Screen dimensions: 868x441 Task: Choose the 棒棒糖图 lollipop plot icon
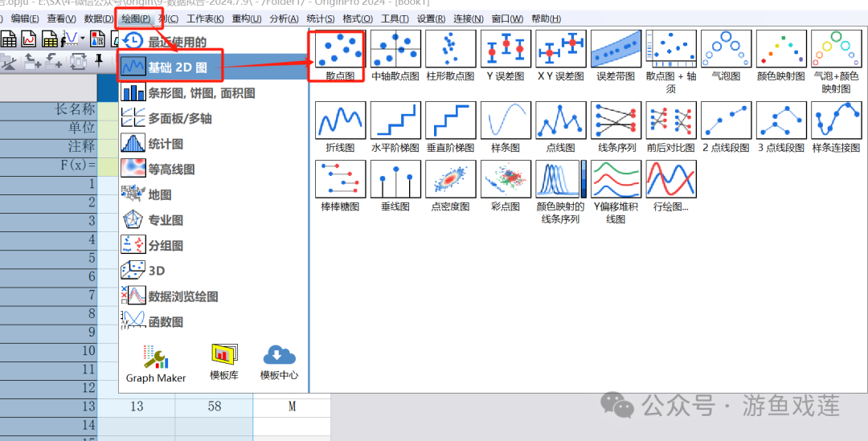click(340, 179)
